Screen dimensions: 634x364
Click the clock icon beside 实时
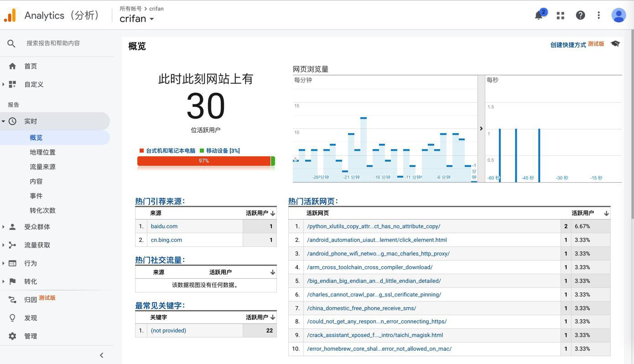(x=12, y=121)
